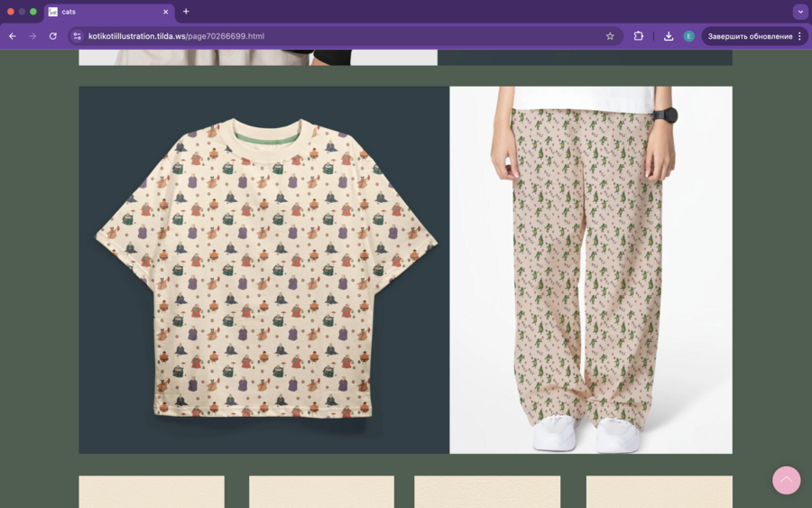Click the Завершить обновление button

click(x=750, y=36)
